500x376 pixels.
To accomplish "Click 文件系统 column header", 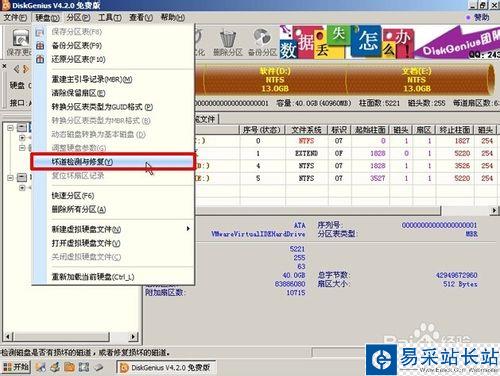I will click(306, 130).
